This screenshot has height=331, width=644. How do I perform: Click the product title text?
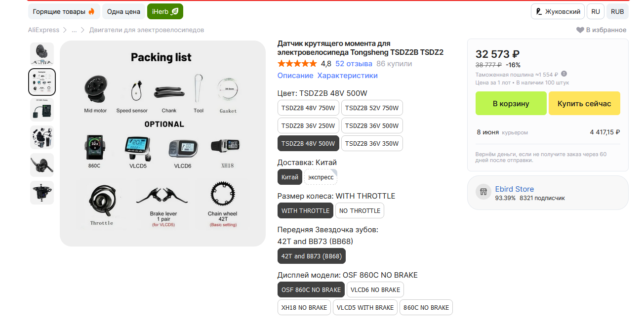click(x=361, y=48)
